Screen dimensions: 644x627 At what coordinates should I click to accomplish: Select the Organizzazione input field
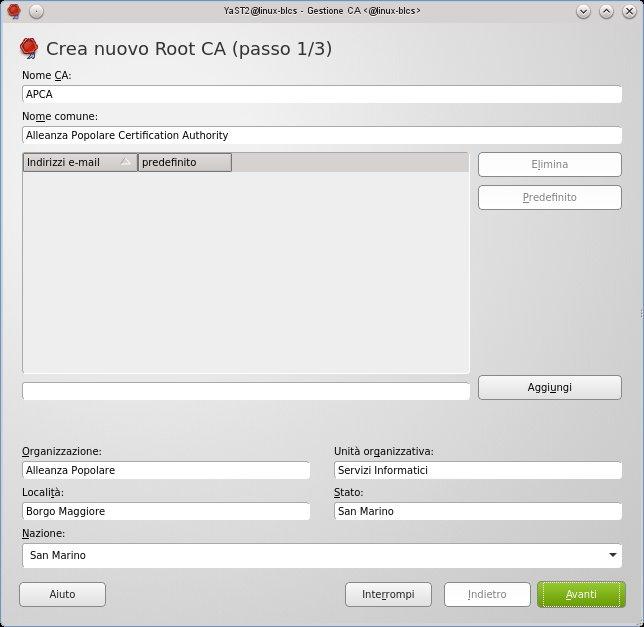(166, 470)
